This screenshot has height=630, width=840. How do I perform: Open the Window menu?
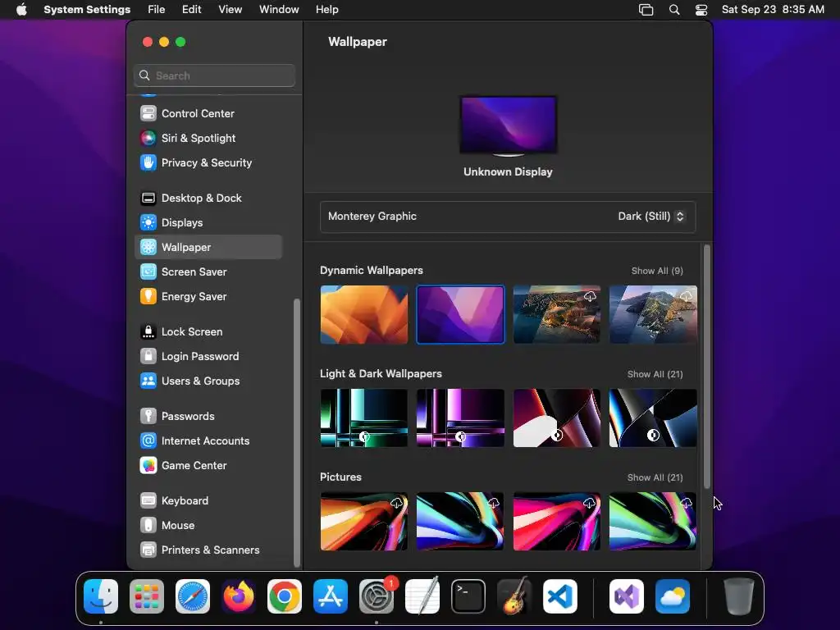coord(279,10)
